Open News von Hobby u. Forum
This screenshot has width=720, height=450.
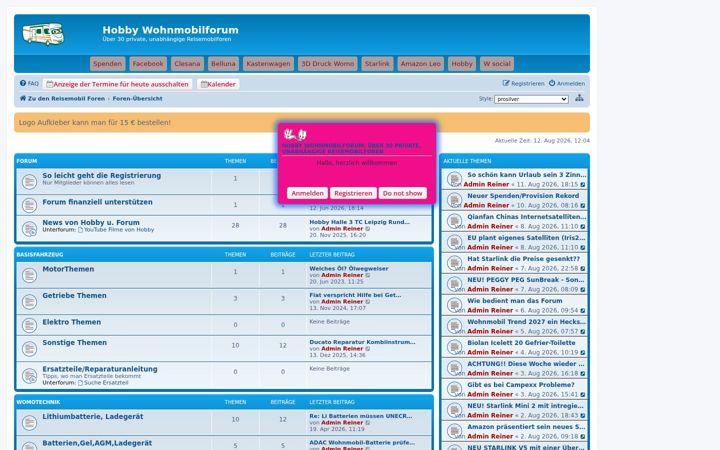click(91, 222)
